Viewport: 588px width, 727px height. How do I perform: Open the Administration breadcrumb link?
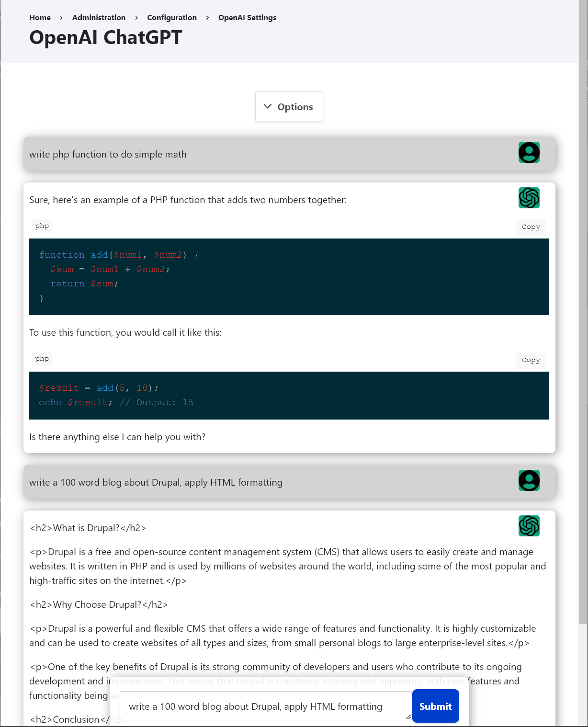click(99, 17)
